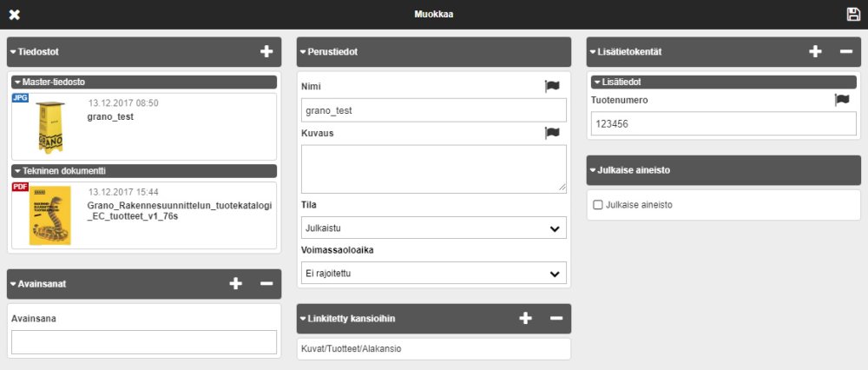Open the Tila dropdown
Viewport: 868px width, 370px height.
coord(433,228)
